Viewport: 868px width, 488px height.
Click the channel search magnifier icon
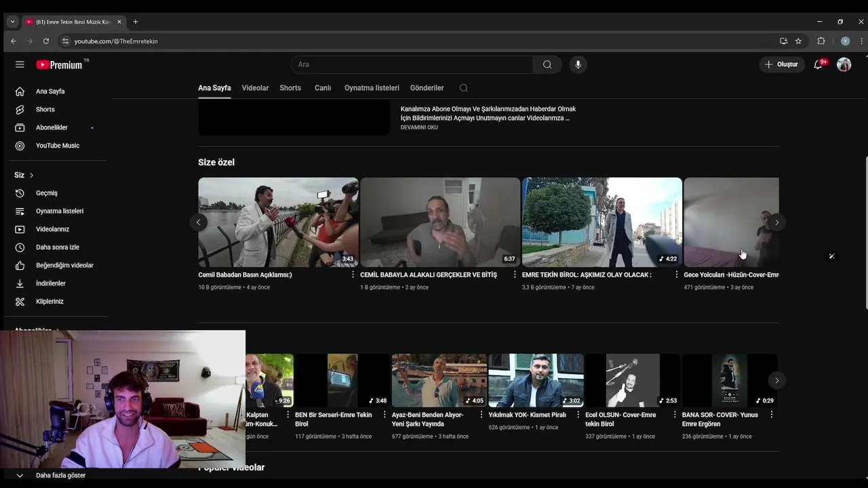point(464,88)
